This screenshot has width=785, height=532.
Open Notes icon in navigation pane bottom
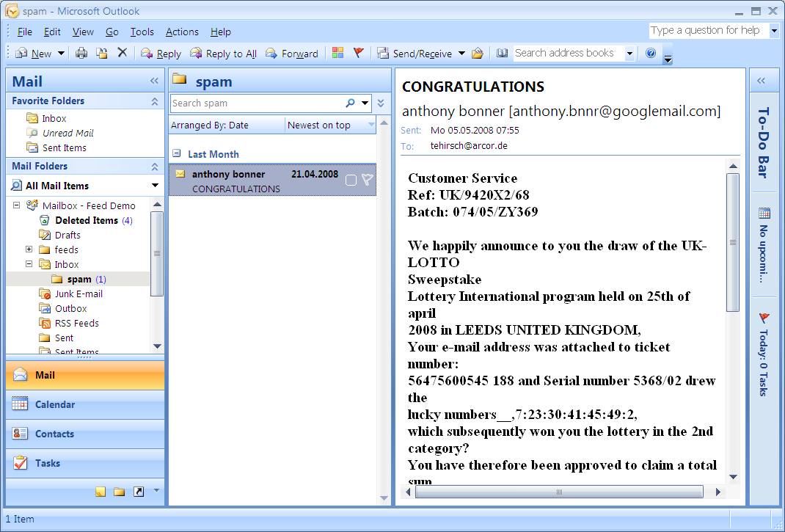pos(101,492)
